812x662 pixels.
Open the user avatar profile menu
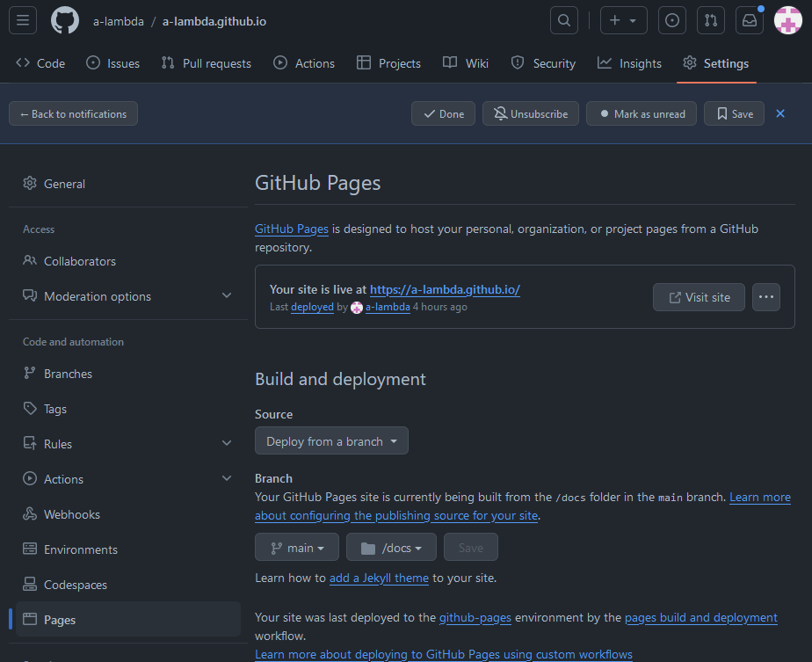coord(787,20)
